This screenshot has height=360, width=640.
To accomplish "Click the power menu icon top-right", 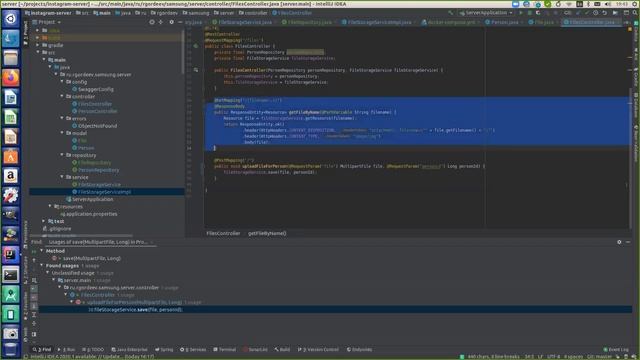I will [x=635, y=4].
